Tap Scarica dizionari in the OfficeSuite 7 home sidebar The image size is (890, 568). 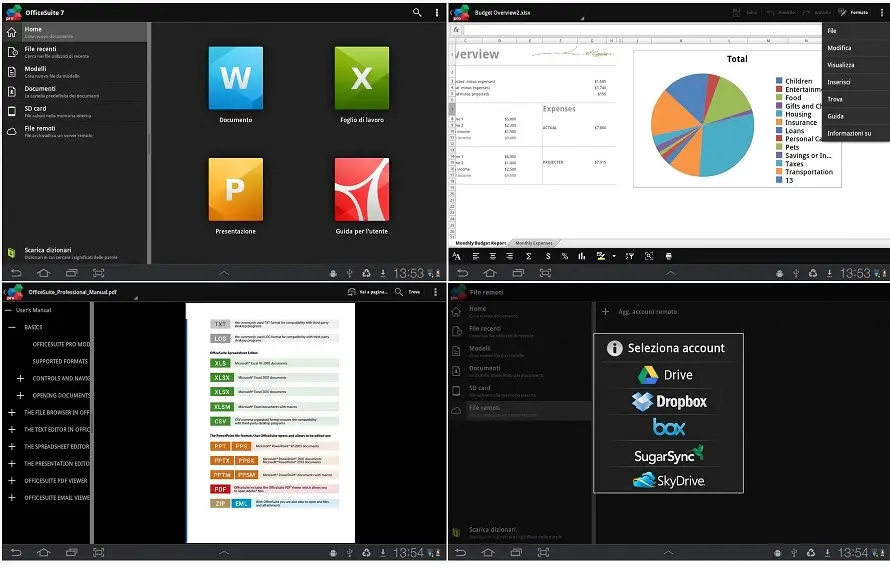tap(75, 253)
